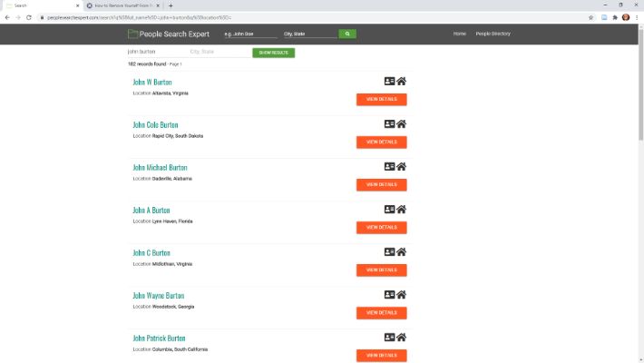The image size is (644, 363).
Task: Focus the header name field 'e.g. John Doe'
Action: (250, 34)
